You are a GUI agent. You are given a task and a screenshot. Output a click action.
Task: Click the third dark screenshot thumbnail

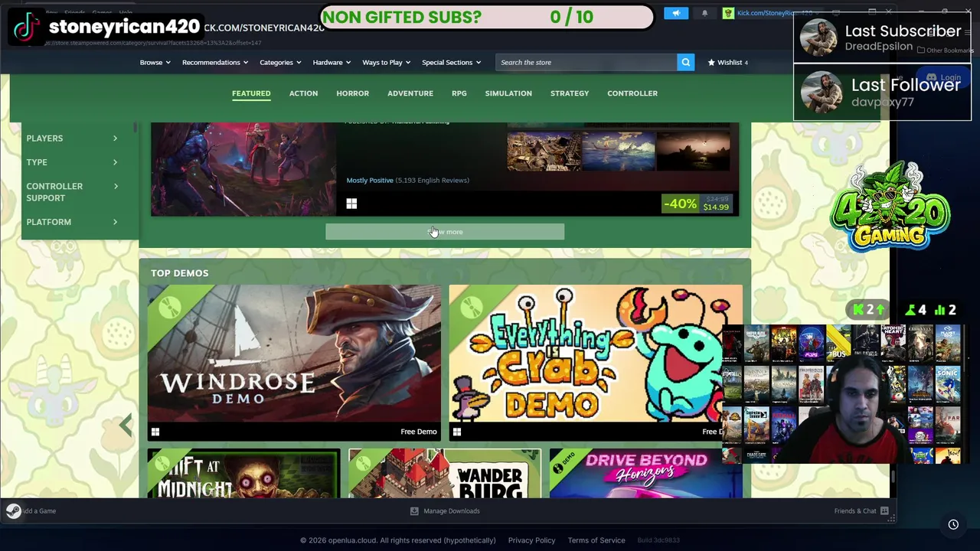[693, 151]
